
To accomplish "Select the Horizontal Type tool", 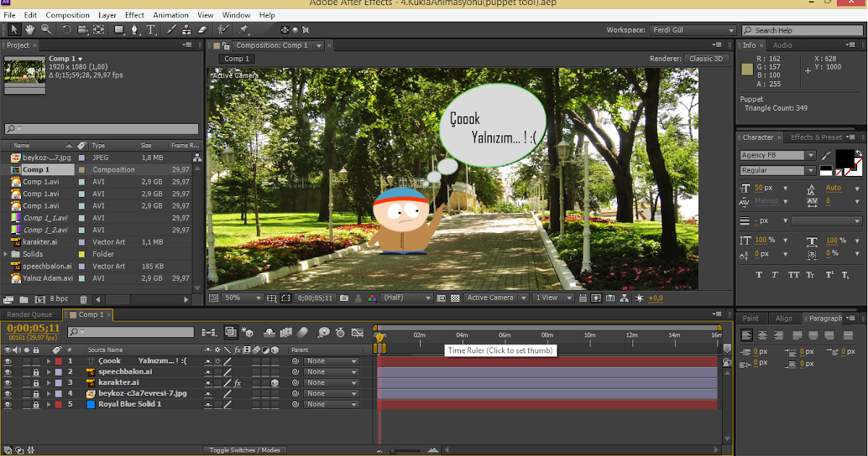I will click(x=151, y=30).
